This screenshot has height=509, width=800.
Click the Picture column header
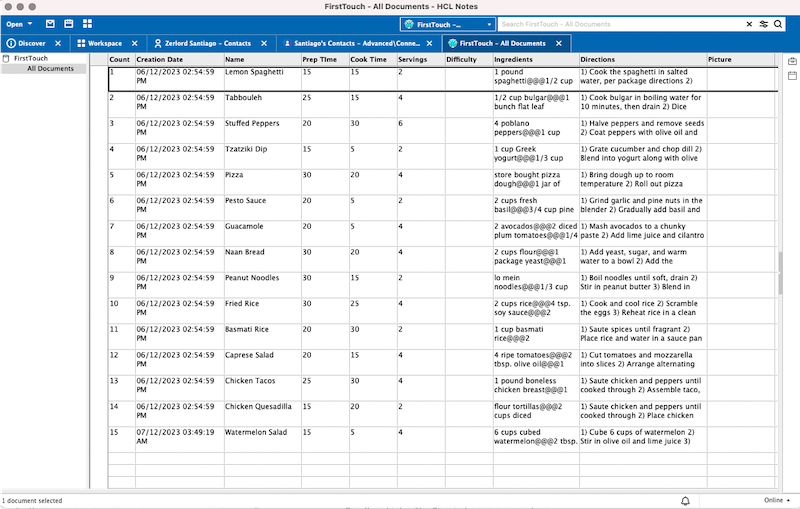click(740, 59)
